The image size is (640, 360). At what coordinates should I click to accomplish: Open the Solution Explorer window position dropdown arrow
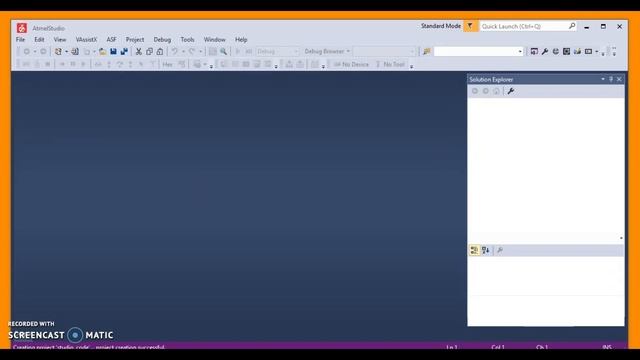(x=603, y=79)
